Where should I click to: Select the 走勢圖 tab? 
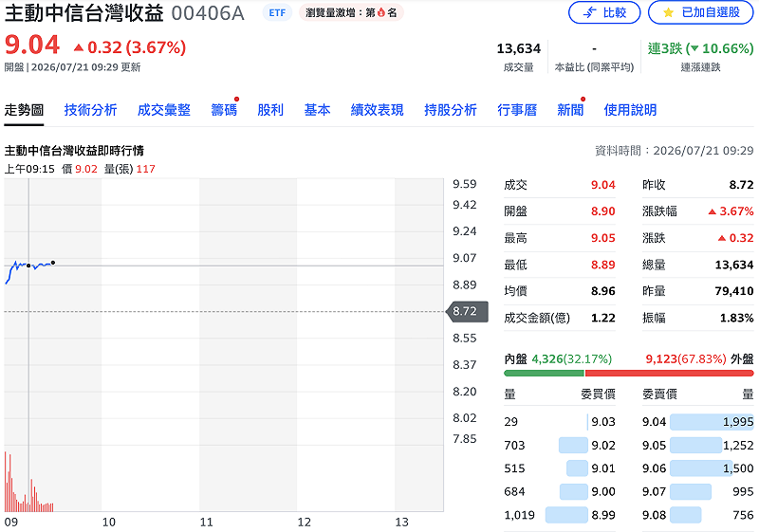[24, 110]
